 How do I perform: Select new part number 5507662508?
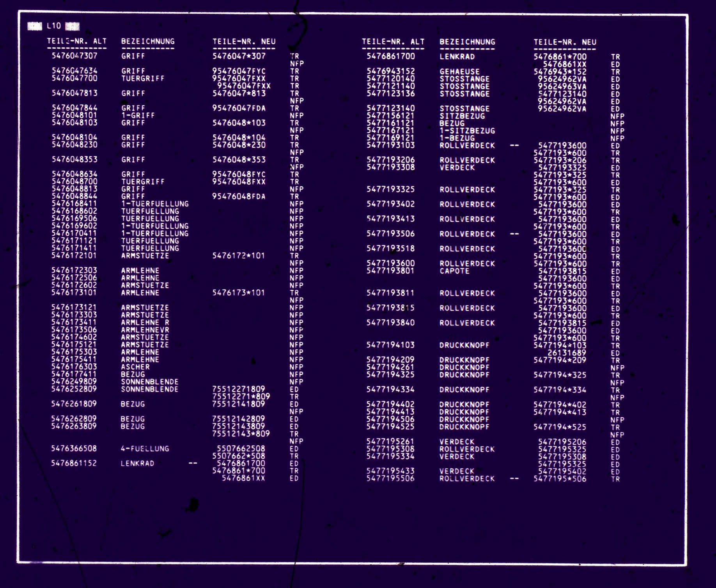point(241,449)
